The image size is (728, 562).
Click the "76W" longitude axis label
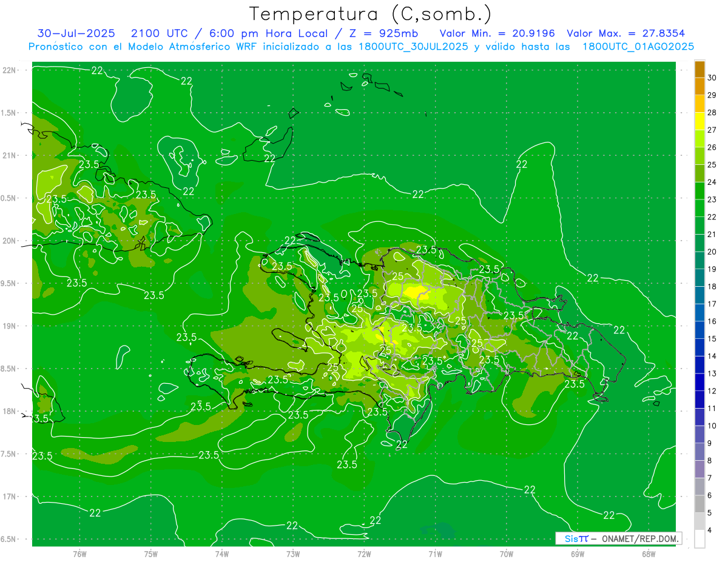(x=79, y=554)
